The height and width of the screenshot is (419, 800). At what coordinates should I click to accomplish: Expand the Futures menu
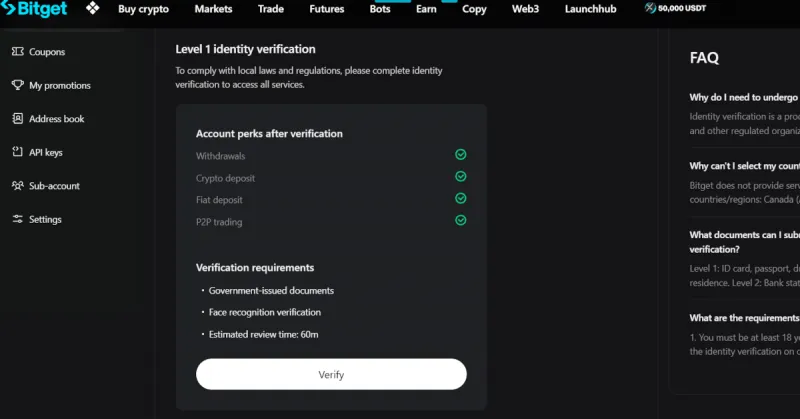327,9
